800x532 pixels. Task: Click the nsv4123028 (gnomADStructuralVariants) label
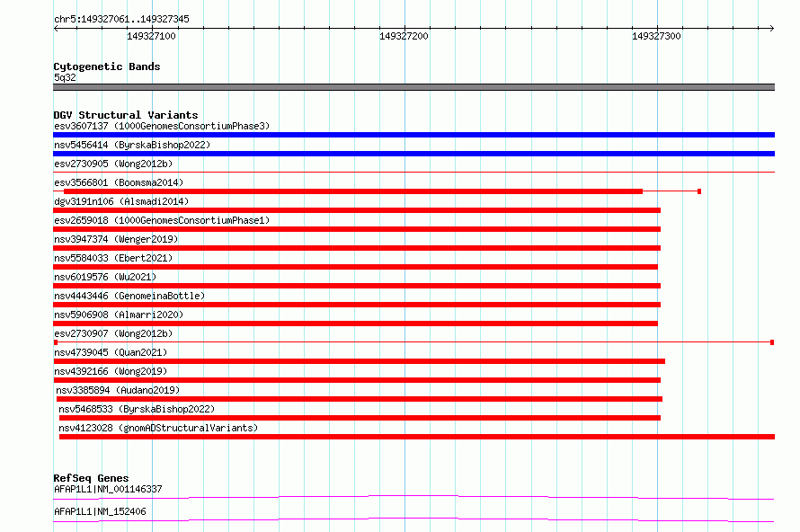[158, 428]
